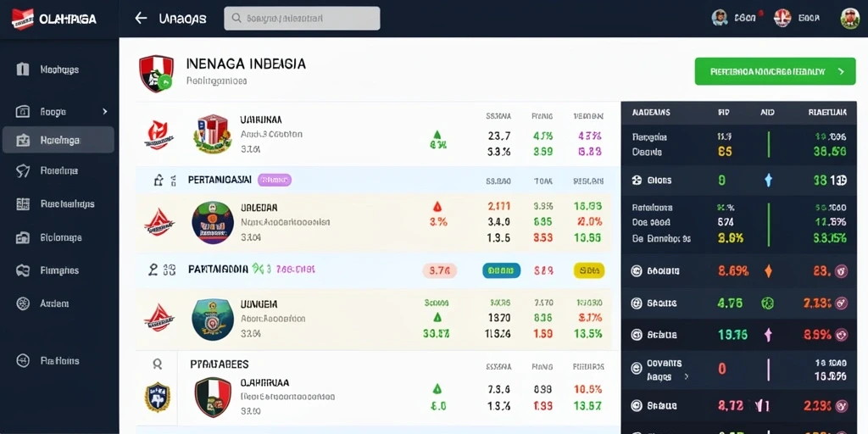Open the round UALEDAA team crest
868x434 pixels.
[213, 223]
